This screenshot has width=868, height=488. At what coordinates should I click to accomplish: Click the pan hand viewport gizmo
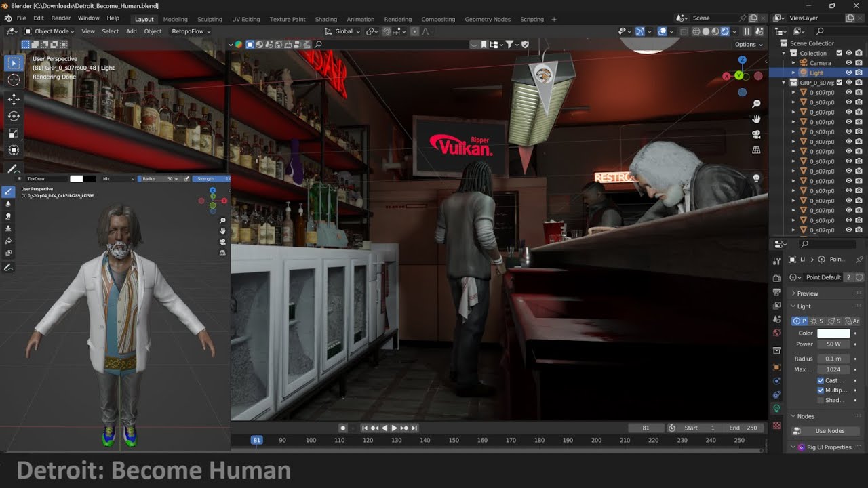756,119
